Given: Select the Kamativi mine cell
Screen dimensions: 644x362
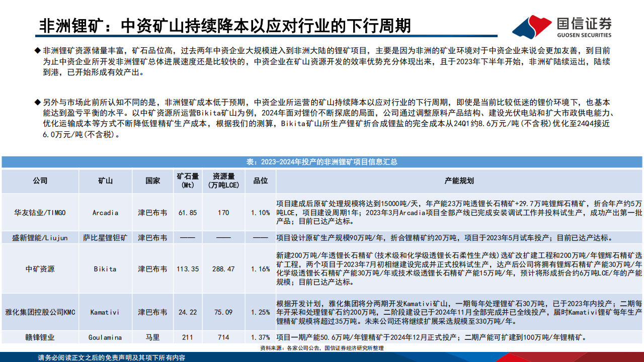Looking at the screenshot, I should (x=106, y=312).
